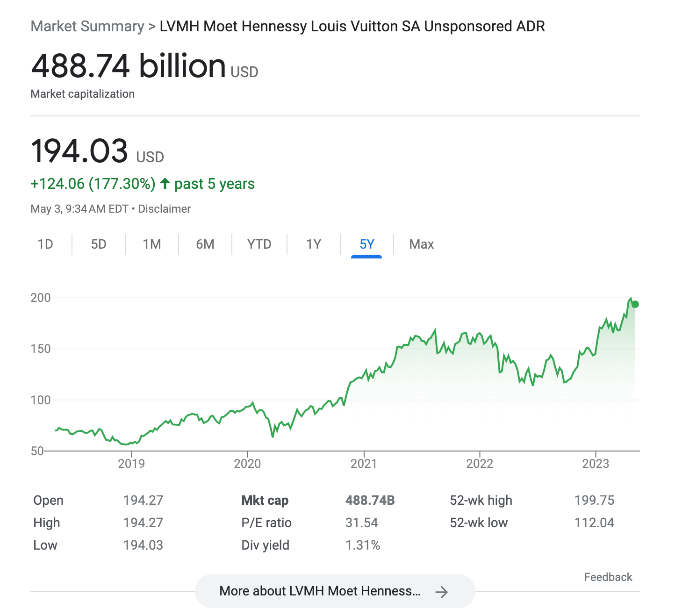The height and width of the screenshot is (616, 675).
Task: Click the 488.74B market cap value
Action: click(370, 501)
